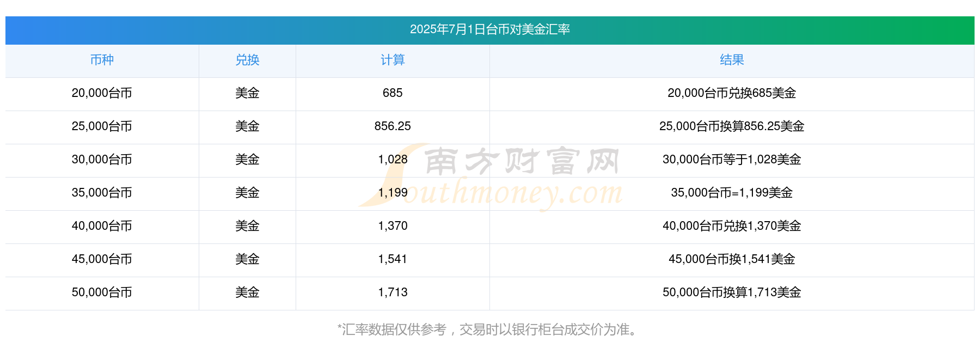Select the calculated value 1,370
The height and width of the screenshot is (354, 980).
[x=393, y=226]
